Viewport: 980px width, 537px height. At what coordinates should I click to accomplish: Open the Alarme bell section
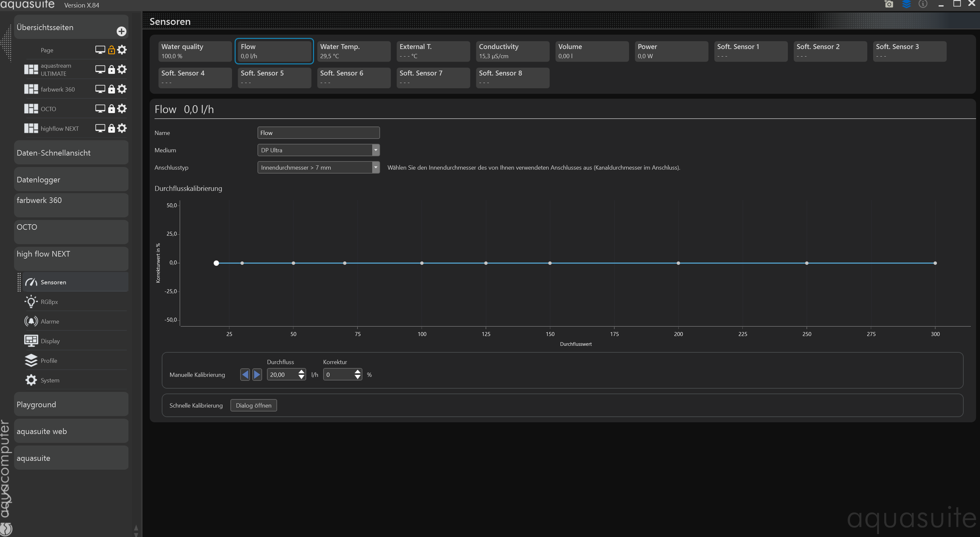tap(49, 321)
